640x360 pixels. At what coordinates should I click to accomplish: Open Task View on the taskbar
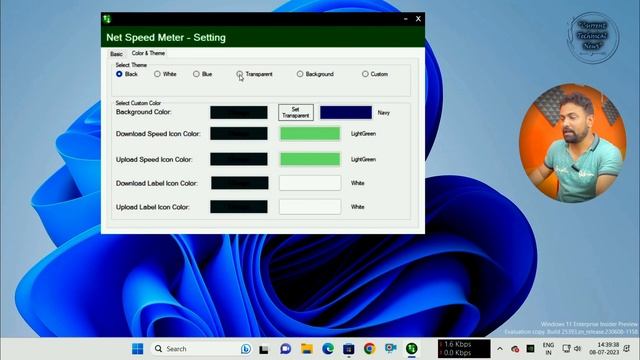tap(264, 349)
